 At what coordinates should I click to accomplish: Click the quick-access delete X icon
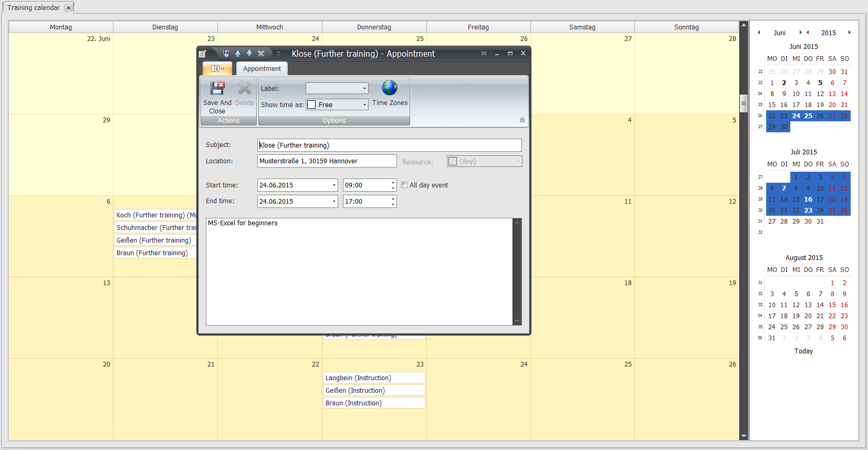point(261,54)
